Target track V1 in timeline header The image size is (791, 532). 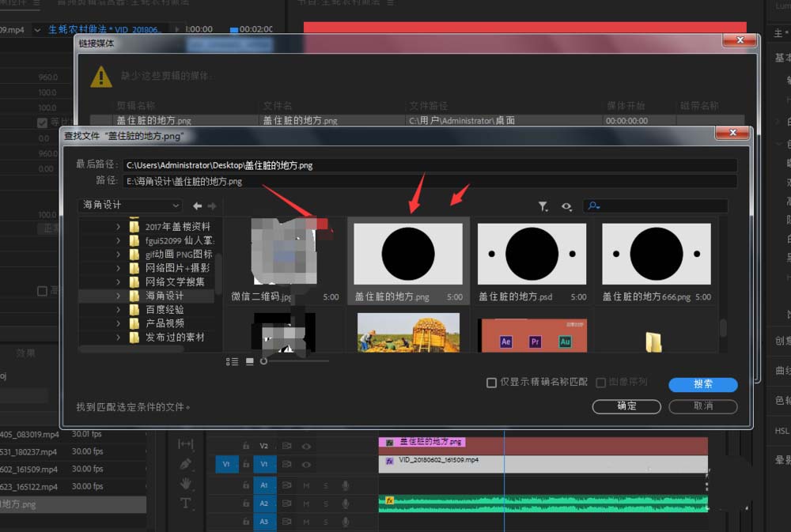pos(264,465)
